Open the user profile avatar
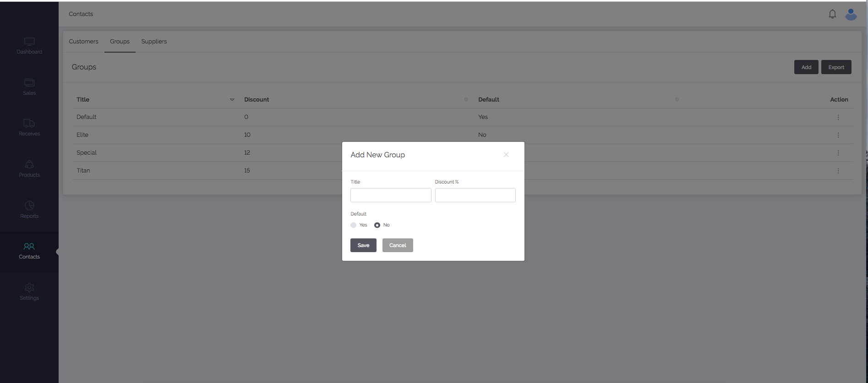The image size is (868, 383). click(851, 15)
